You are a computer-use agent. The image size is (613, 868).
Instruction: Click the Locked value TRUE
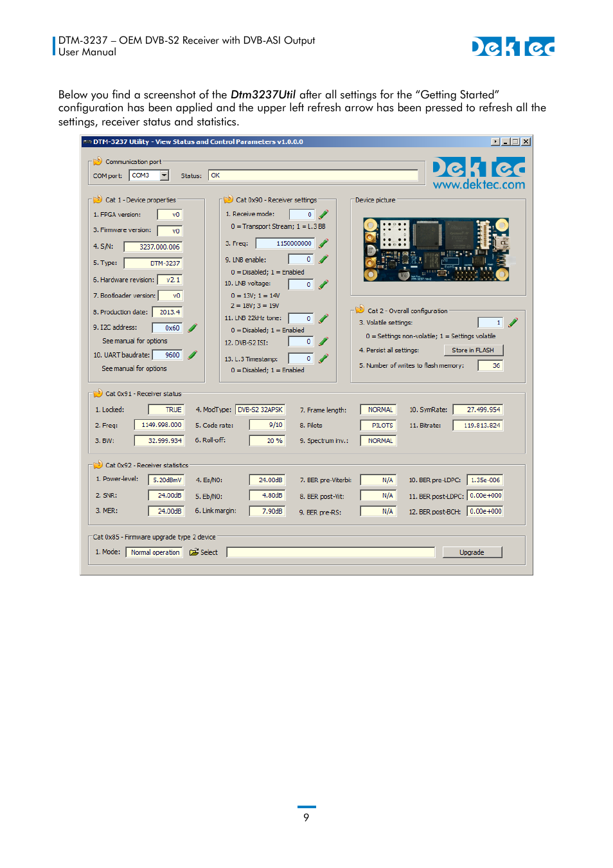point(166,410)
